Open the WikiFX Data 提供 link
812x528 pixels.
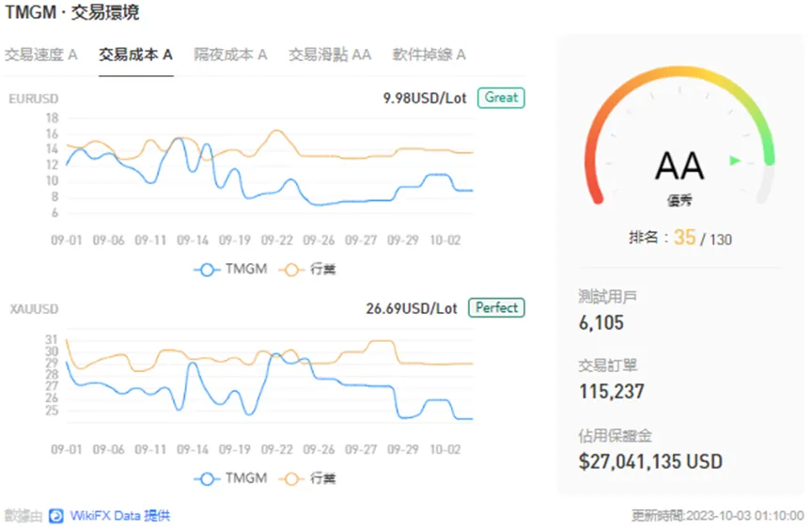point(119,516)
